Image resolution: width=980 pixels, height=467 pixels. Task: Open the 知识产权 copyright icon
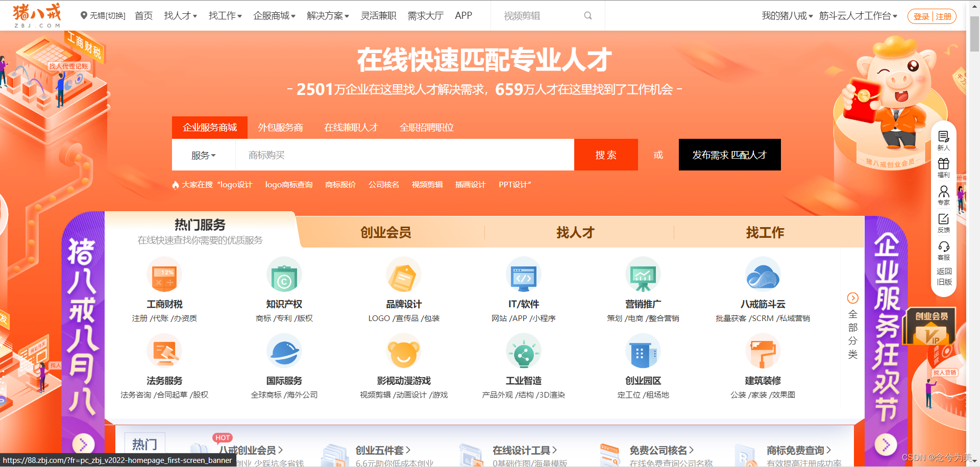click(x=284, y=275)
